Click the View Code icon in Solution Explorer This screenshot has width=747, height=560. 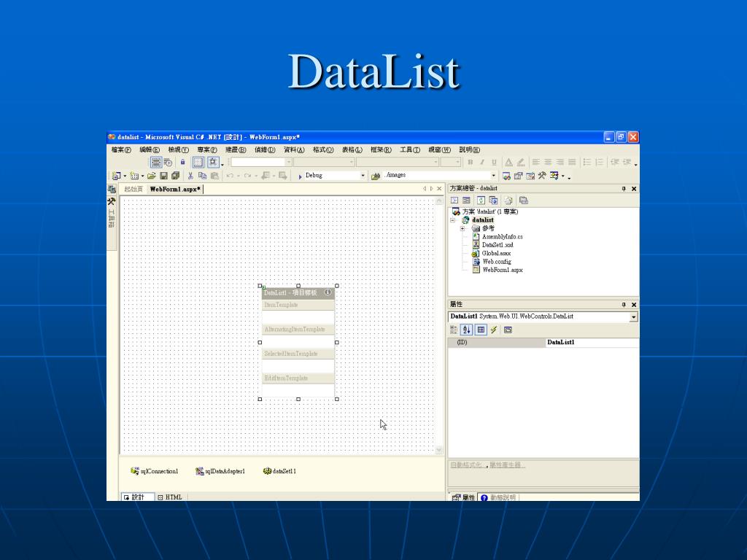tap(454, 201)
